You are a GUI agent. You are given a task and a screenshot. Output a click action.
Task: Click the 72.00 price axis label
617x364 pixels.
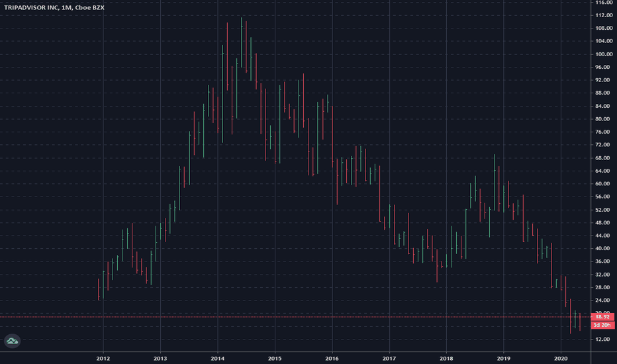click(x=604, y=145)
